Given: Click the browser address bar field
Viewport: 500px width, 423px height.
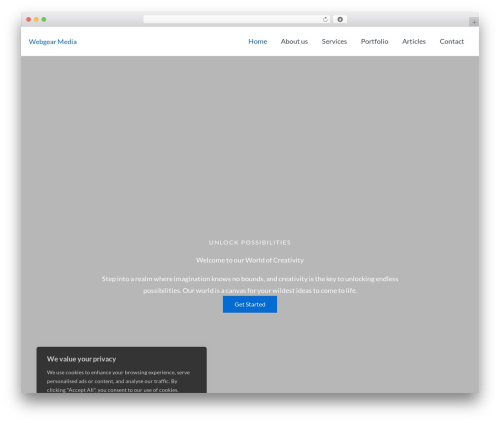Looking at the screenshot, I should (x=237, y=20).
